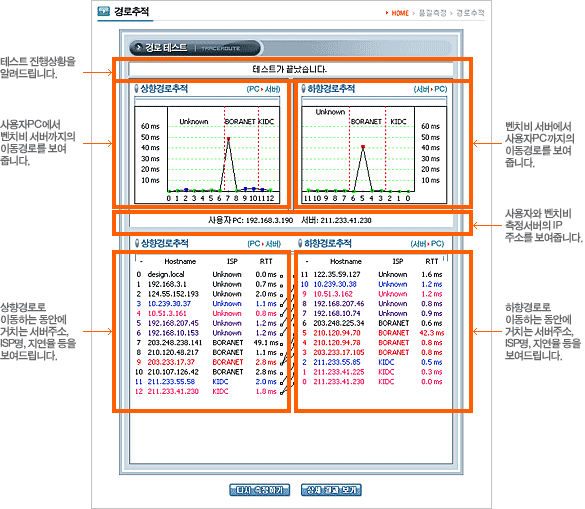Screen dimensions: 585x509
Task: Click the 경로추적 page title icon
Action: click(x=103, y=11)
